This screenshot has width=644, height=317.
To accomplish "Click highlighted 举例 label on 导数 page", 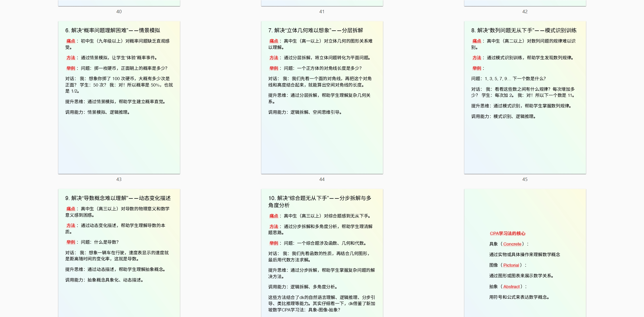I will point(71,242).
